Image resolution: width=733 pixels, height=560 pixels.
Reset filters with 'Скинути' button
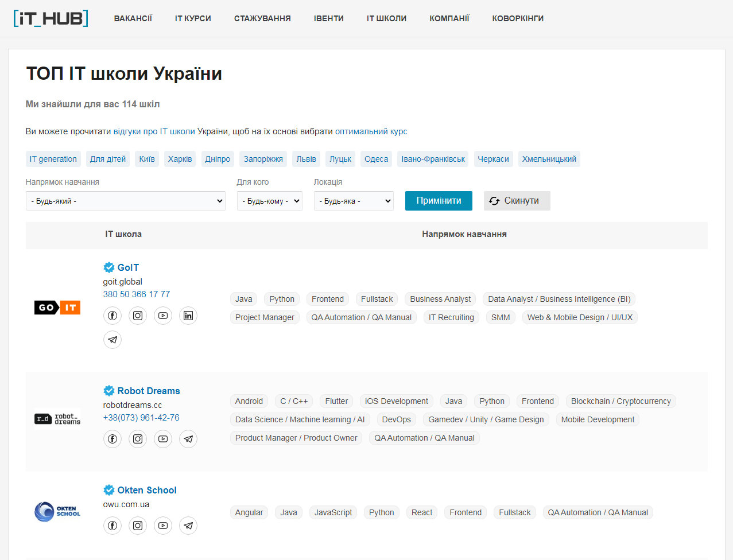[517, 201]
